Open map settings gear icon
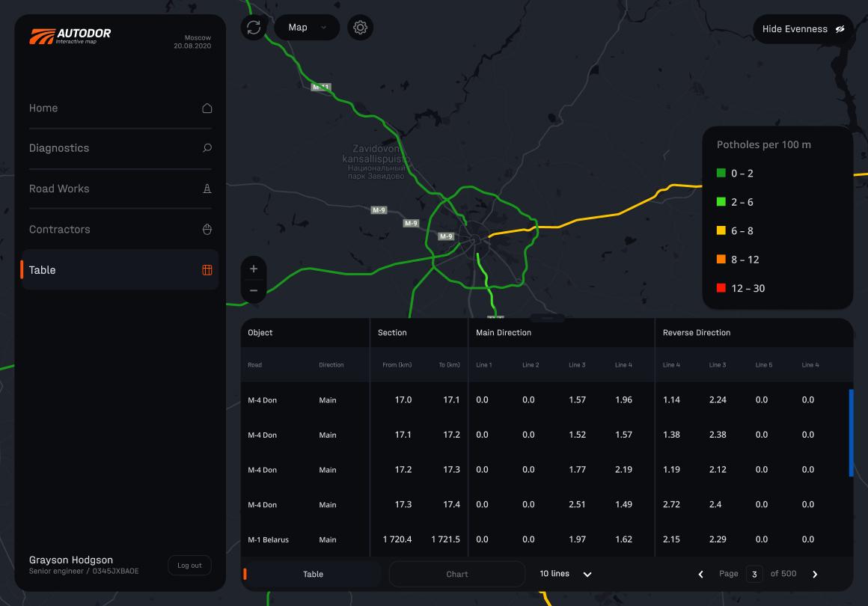Image resolution: width=868 pixels, height=606 pixels. tap(361, 28)
